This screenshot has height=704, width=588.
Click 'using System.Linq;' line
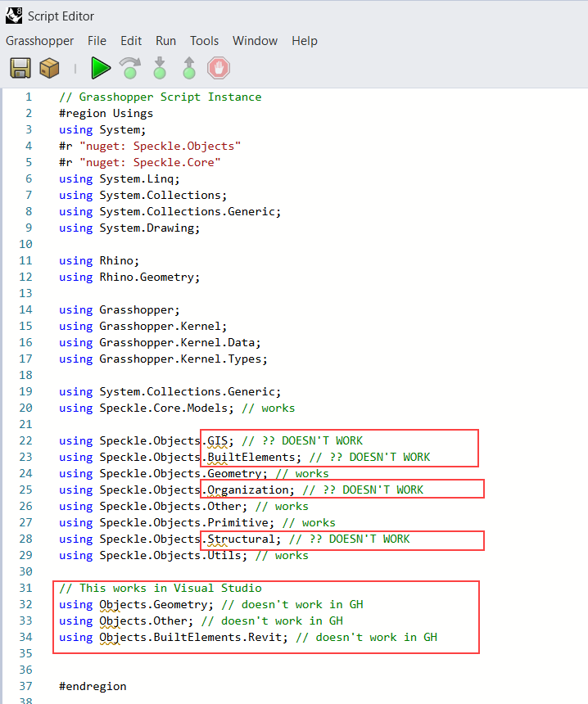click(x=120, y=179)
